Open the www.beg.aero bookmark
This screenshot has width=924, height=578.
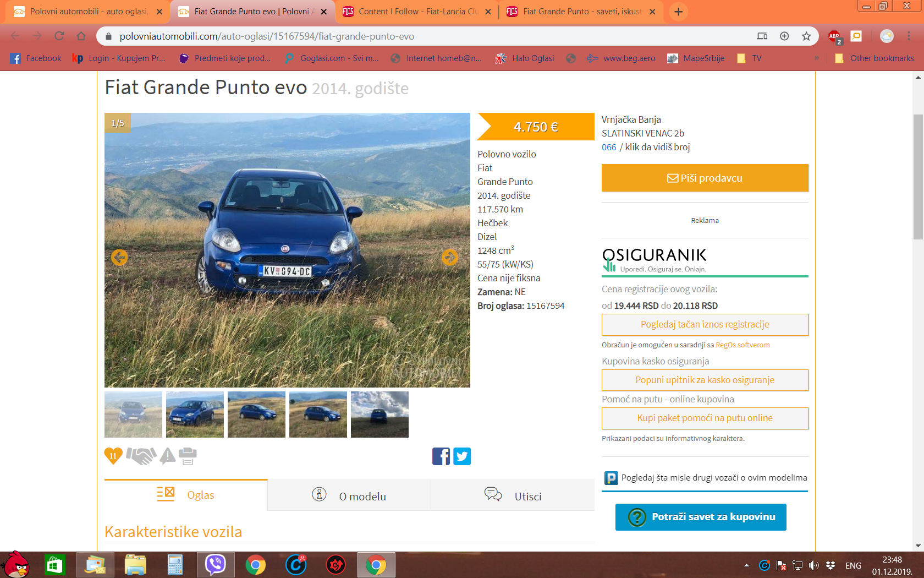click(x=621, y=58)
